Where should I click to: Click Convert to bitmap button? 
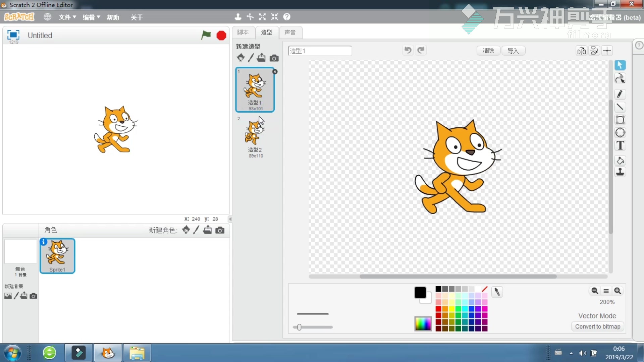pos(598,326)
